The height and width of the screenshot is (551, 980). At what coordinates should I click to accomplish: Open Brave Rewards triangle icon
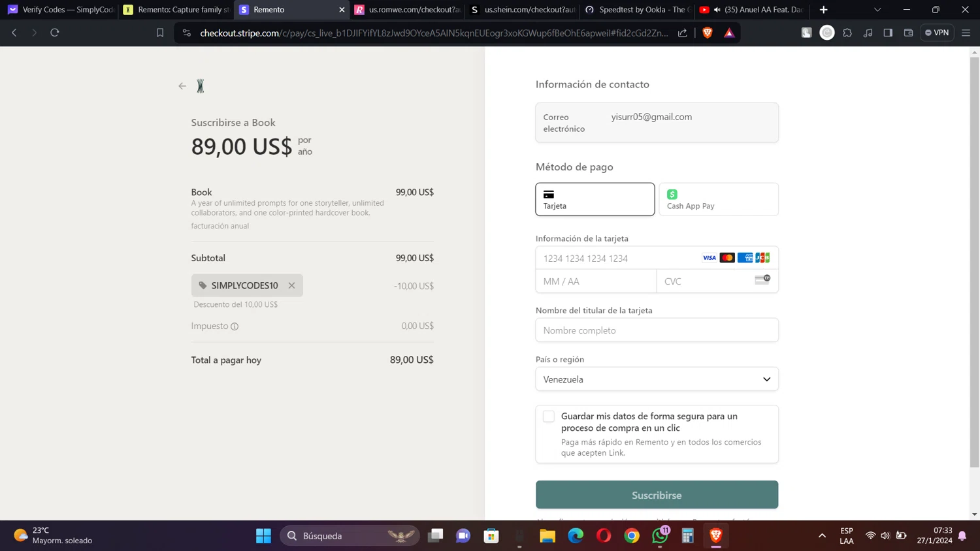point(729,33)
